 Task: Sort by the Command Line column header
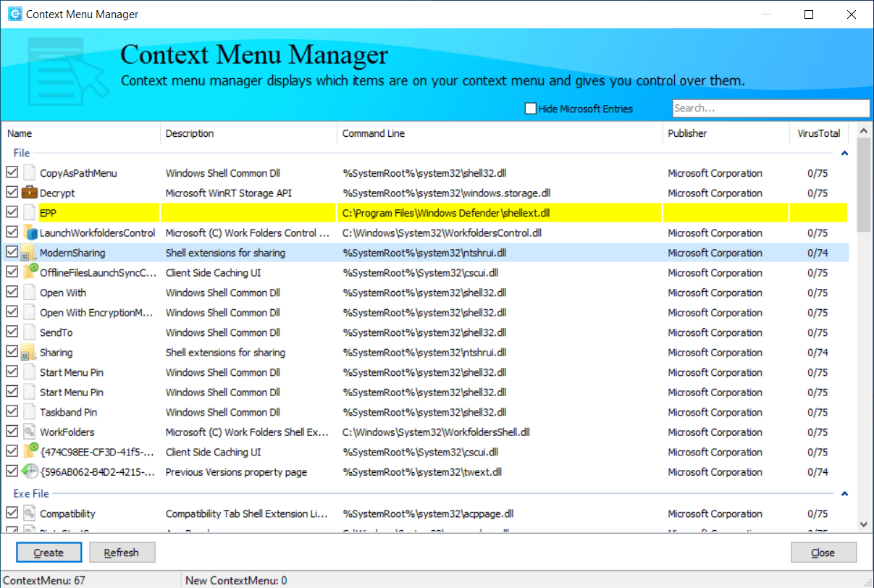click(x=500, y=133)
